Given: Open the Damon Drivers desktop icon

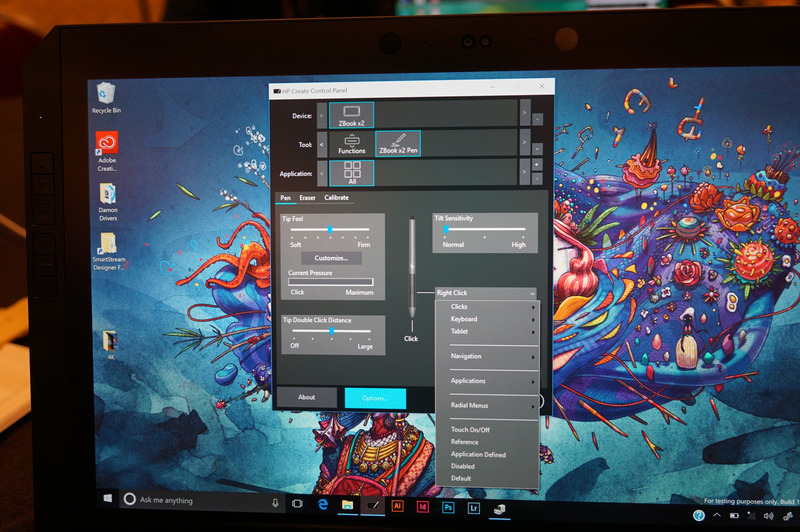Looking at the screenshot, I should (108, 201).
